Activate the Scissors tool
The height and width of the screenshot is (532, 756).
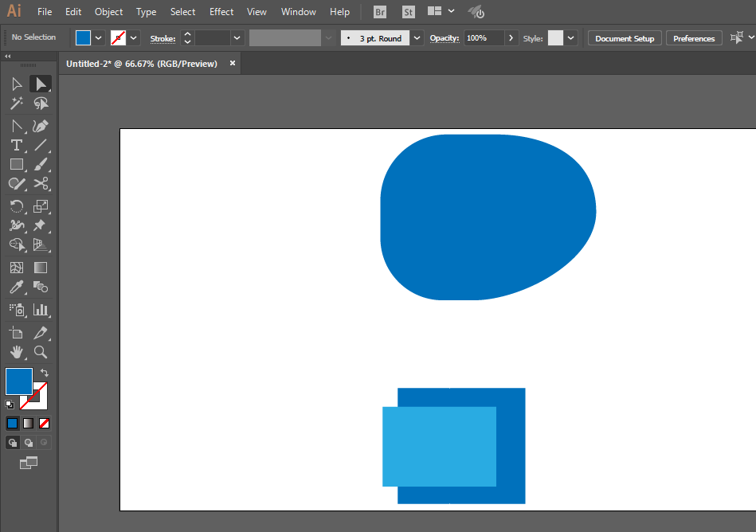click(41, 184)
